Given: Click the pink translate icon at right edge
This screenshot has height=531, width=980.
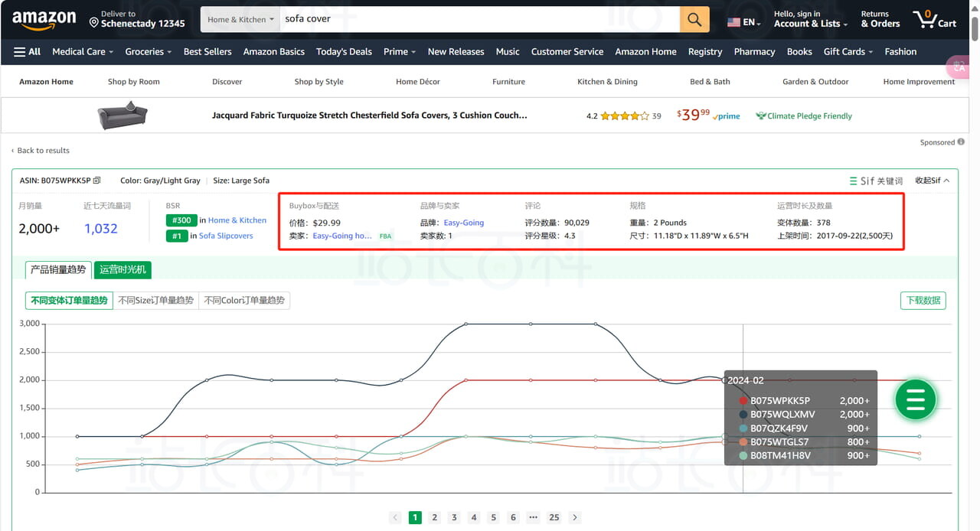Looking at the screenshot, I should coord(958,67).
